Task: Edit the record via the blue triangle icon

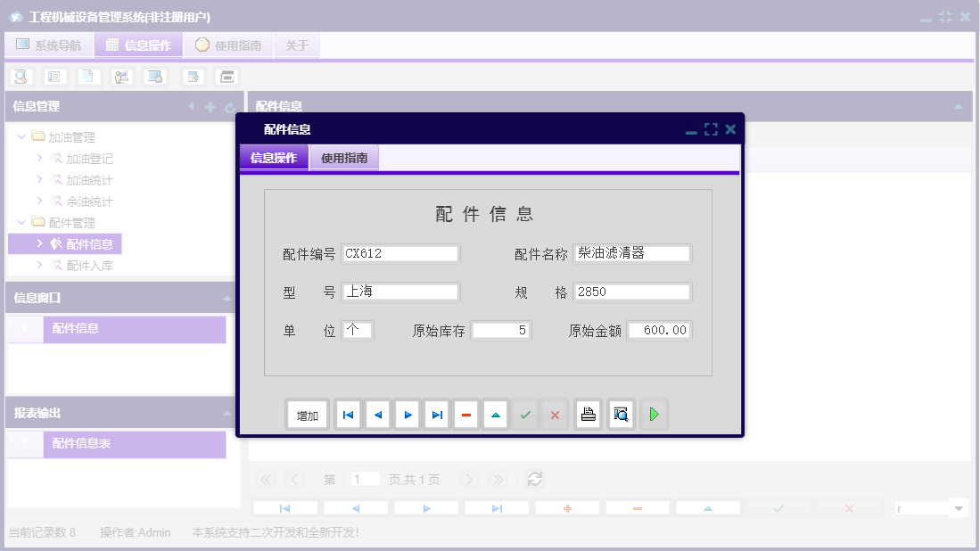Action: tap(495, 414)
